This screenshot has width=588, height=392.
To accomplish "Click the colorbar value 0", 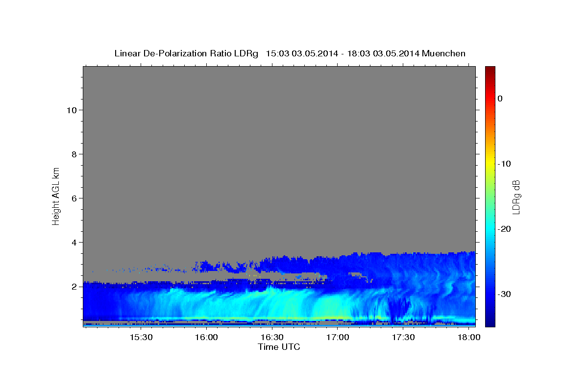I will (x=500, y=98).
